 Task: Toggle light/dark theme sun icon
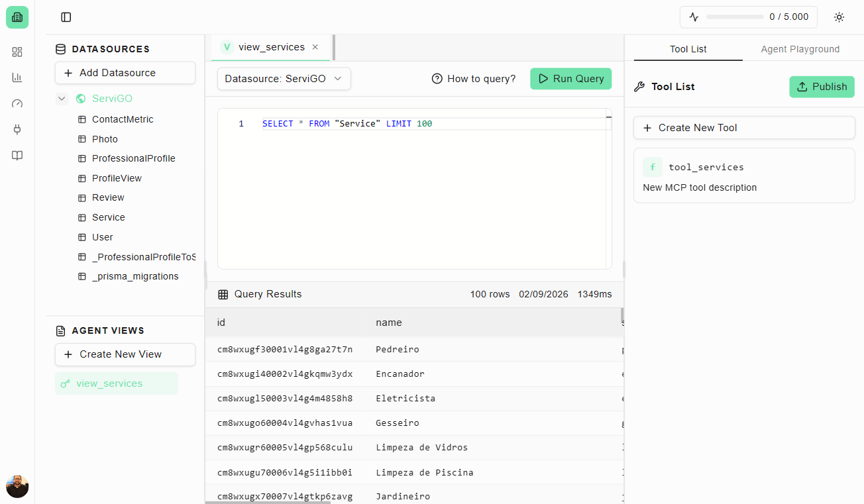click(x=839, y=17)
